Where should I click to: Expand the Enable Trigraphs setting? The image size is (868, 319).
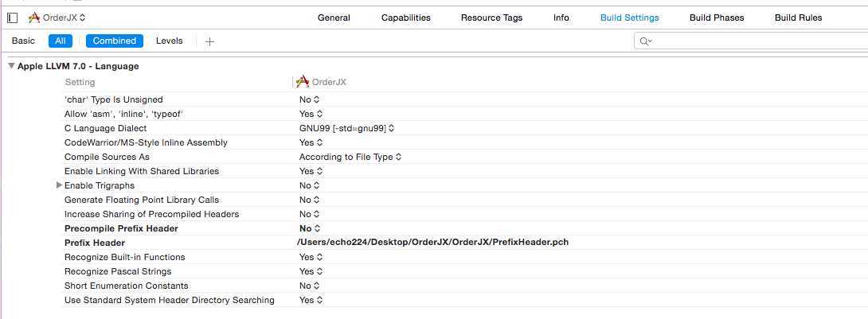click(x=59, y=185)
